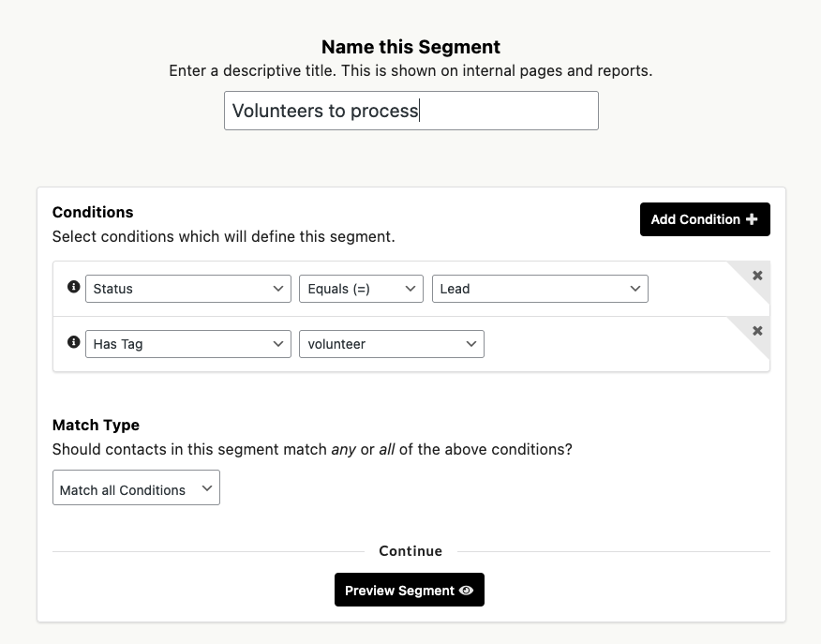Open the Equals (=) operator dropdown
The width and height of the screenshot is (821, 644).
(361, 289)
